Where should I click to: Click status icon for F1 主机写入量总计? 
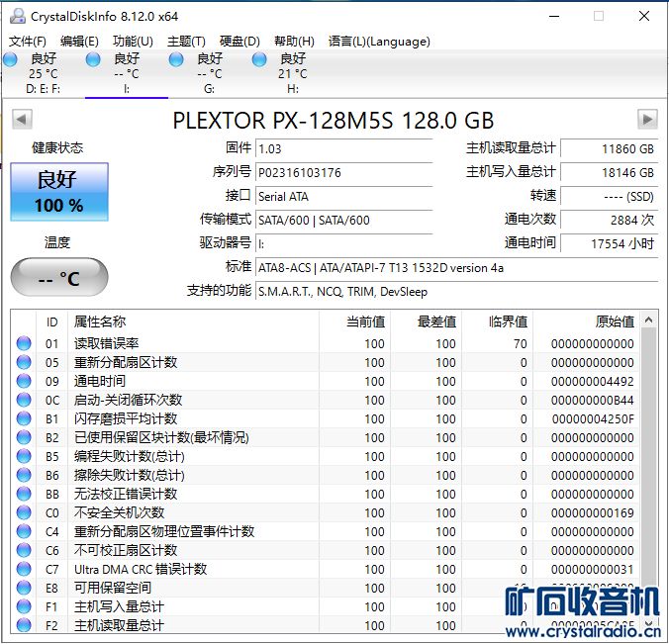pyautogui.click(x=24, y=606)
